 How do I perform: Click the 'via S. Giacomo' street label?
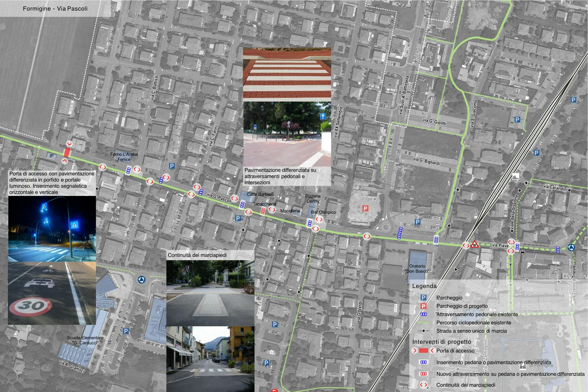[474, 114]
